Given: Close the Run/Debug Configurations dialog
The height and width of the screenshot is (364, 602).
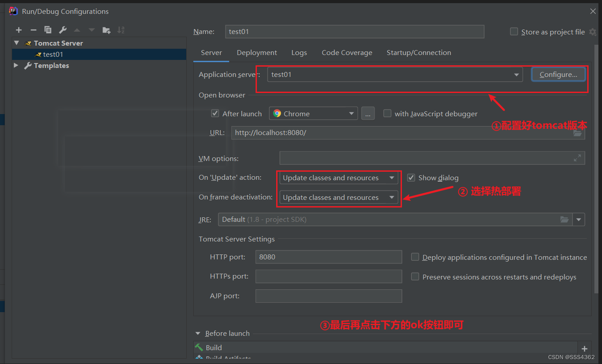Looking at the screenshot, I should coord(593,11).
